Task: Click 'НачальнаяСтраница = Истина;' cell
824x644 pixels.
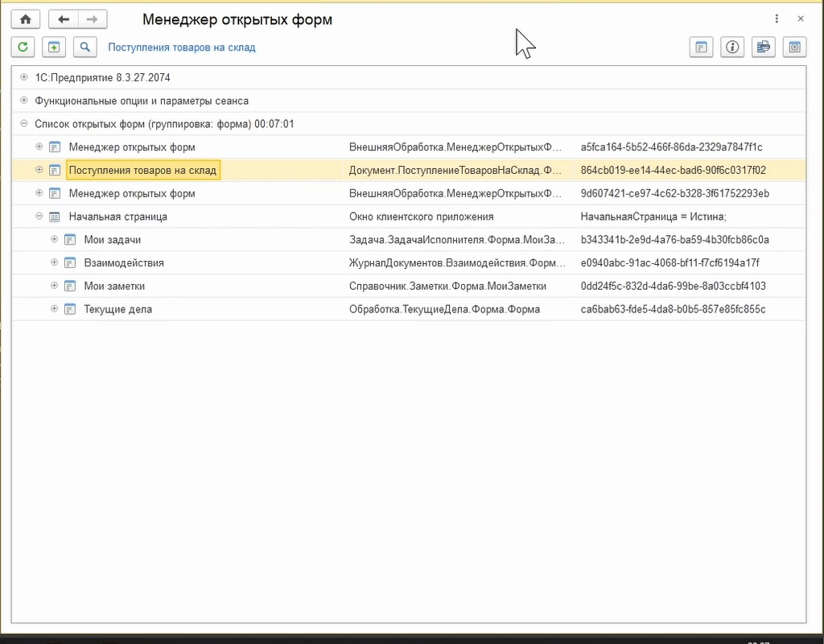Action: coord(653,217)
